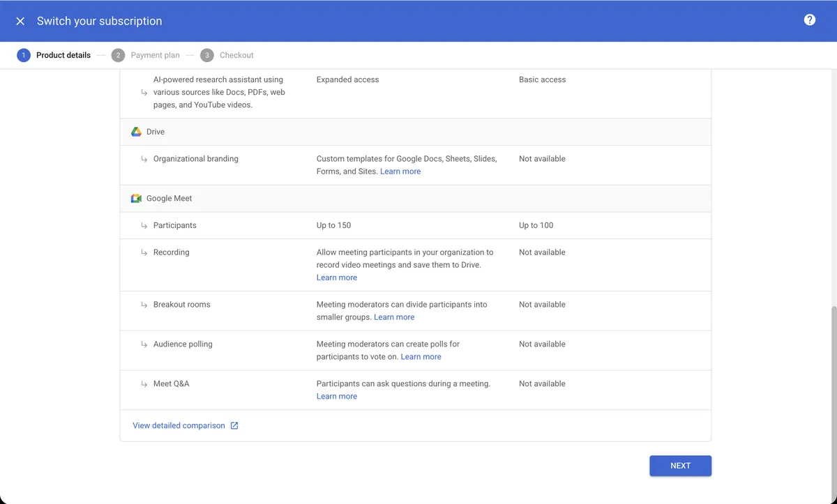Click the "Recording" feature label
This screenshot has height=504, width=837.
tap(172, 252)
